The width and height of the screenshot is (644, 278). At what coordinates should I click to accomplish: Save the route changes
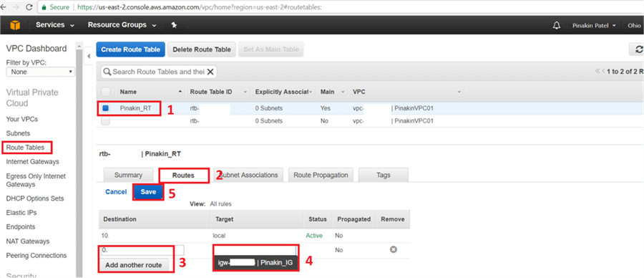click(148, 191)
